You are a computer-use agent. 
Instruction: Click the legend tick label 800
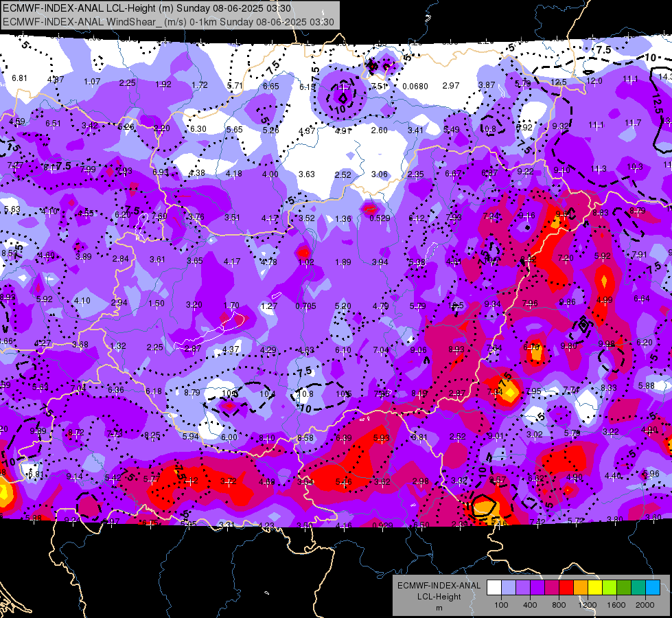point(559,605)
